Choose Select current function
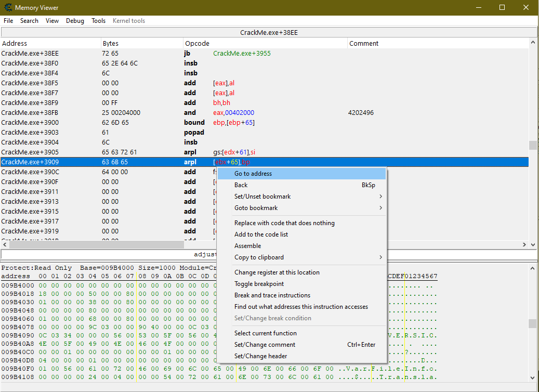Image resolution: width=539 pixels, height=392 pixels. pyautogui.click(x=301, y=333)
